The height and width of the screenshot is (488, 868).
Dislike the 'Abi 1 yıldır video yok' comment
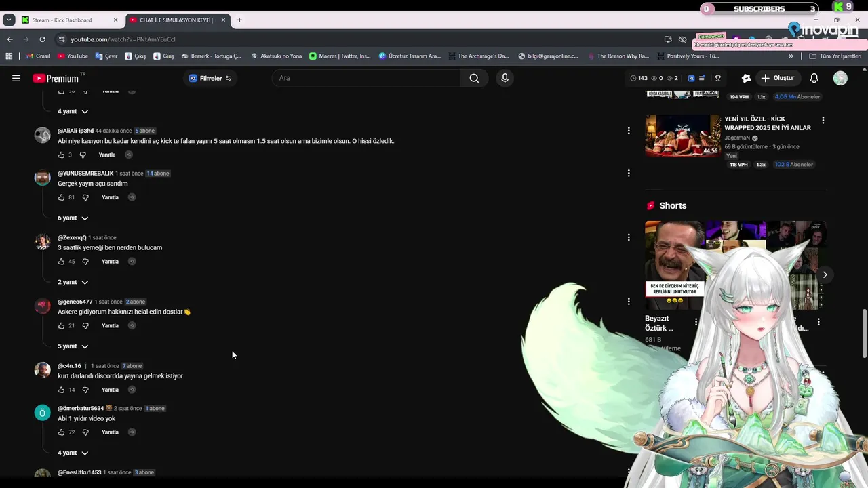pos(85,432)
